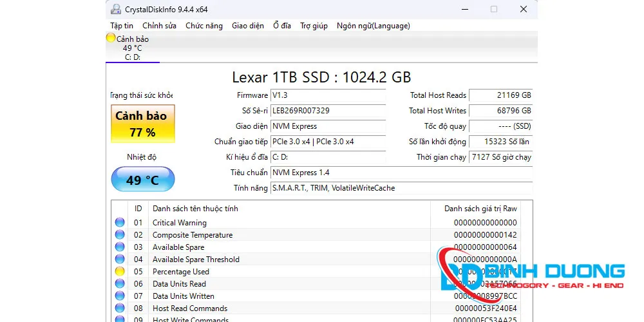This screenshot has width=644, height=322.
Task: Click the blue orb for Available Spare Threshold
Action: pos(120,259)
